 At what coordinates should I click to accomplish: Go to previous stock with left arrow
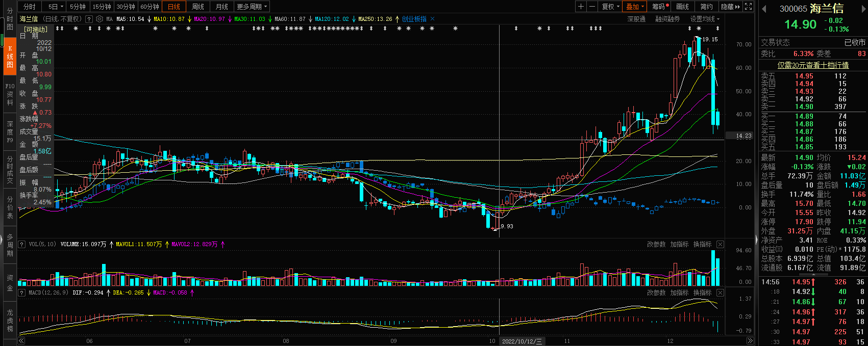point(764,9)
